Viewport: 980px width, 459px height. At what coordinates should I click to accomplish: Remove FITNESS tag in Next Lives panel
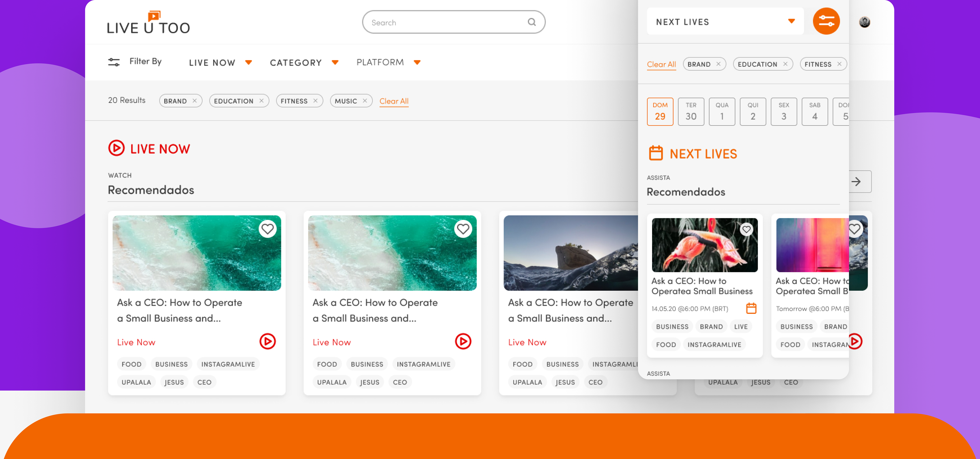click(839, 64)
